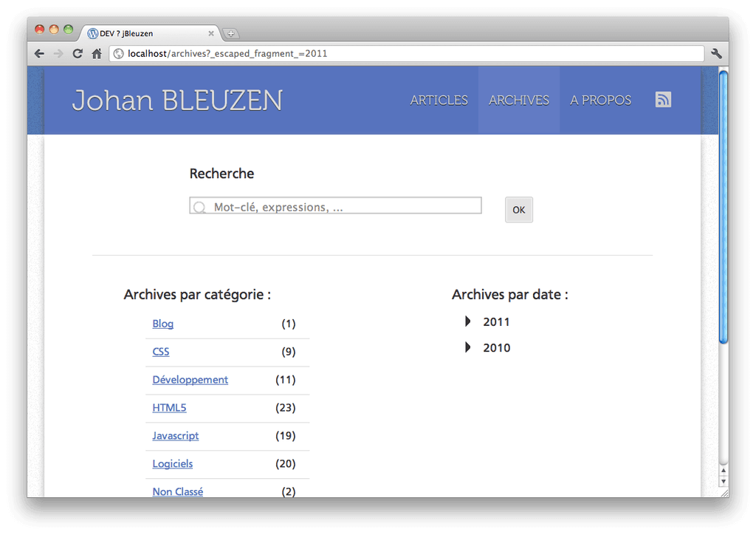Open the ARTICLES menu item
This screenshot has width=756, height=535.
click(439, 100)
